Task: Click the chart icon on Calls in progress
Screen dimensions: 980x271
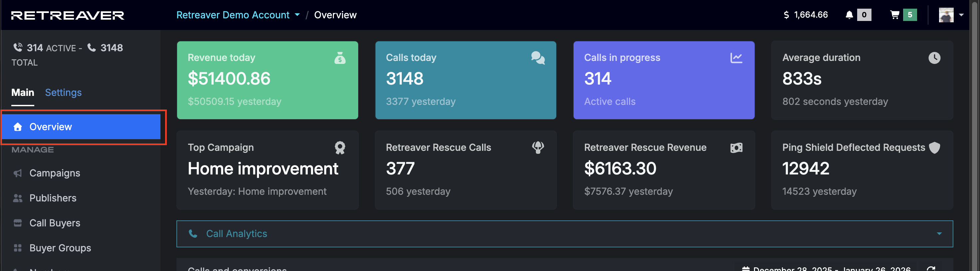Action: click(x=736, y=58)
